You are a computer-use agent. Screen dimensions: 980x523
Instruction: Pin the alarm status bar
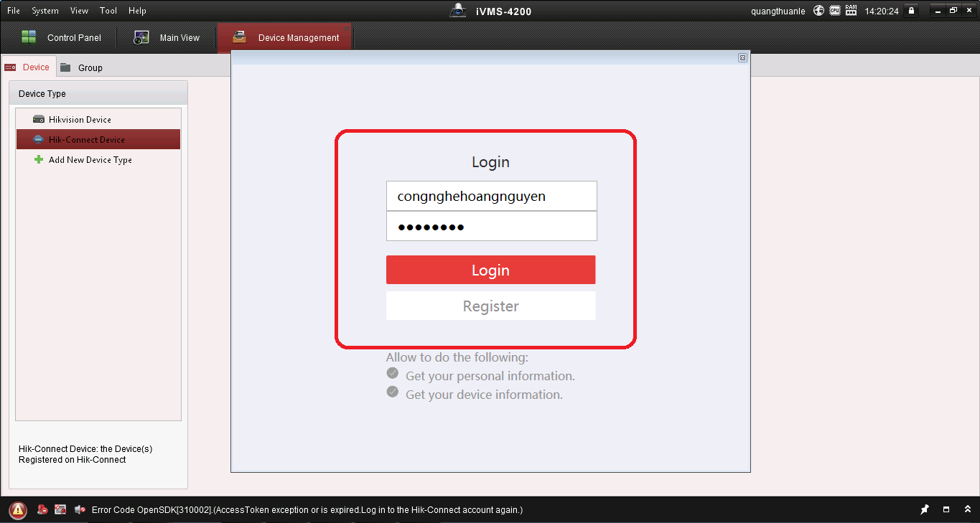coord(925,510)
